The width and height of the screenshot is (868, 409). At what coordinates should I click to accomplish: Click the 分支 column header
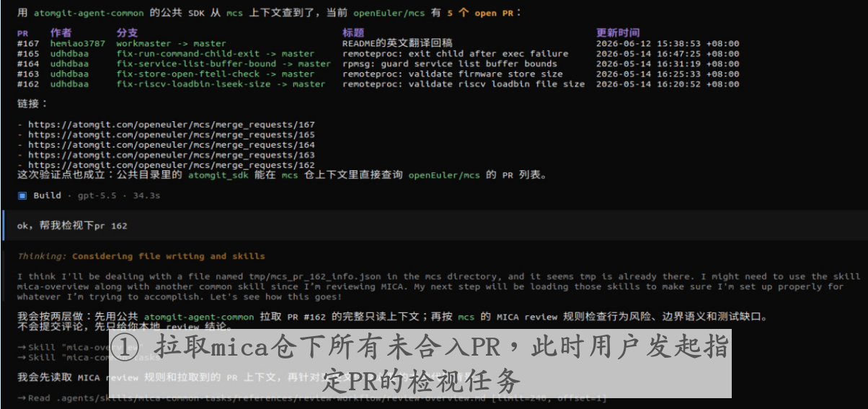pyautogui.click(x=127, y=33)
